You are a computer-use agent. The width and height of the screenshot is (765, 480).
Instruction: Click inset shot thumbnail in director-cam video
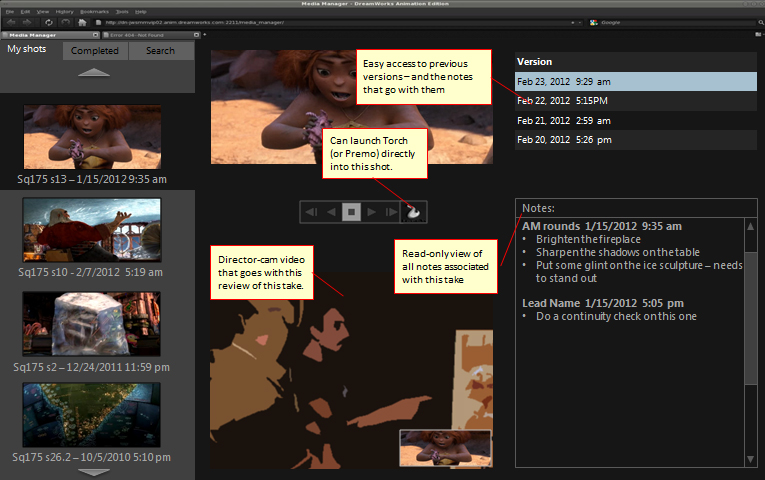coord(445,448)
